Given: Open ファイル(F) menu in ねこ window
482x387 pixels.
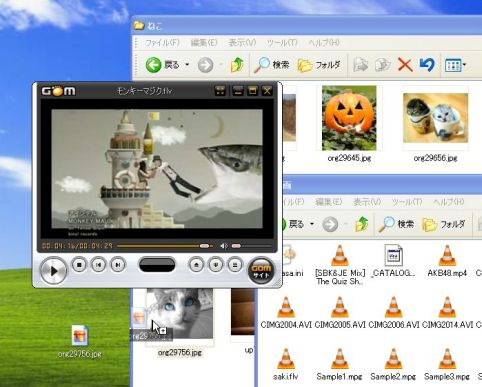Looking at the screenshot, I should (x=162, y=43).
